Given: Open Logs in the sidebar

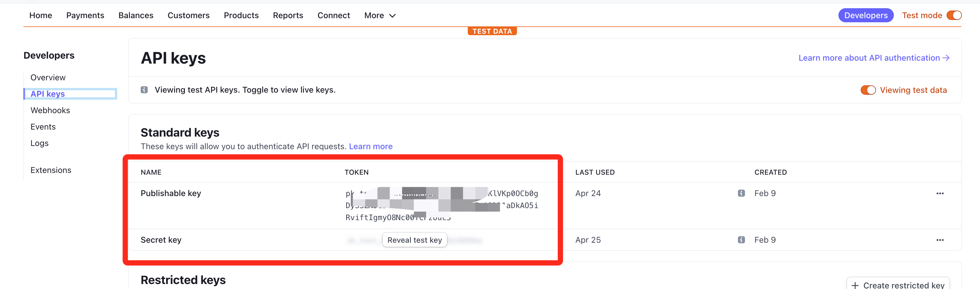Looking at the screenshot, I should click(x=40, y=143).
